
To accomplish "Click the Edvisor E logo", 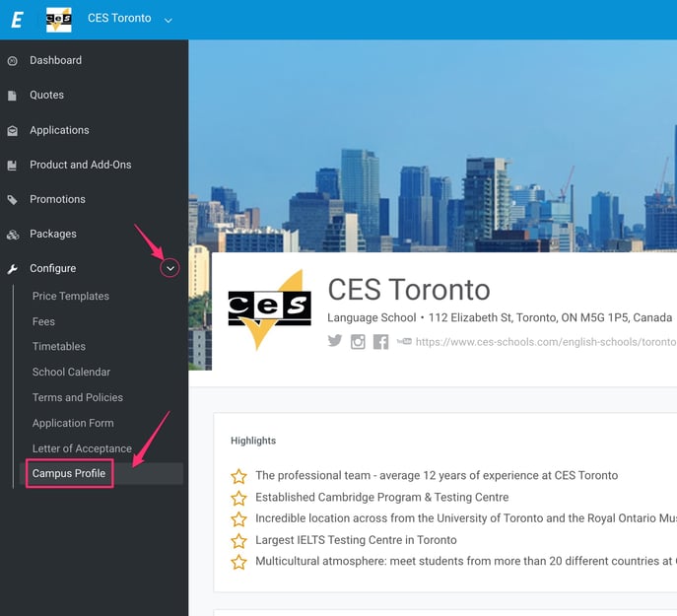I will 18,20.
